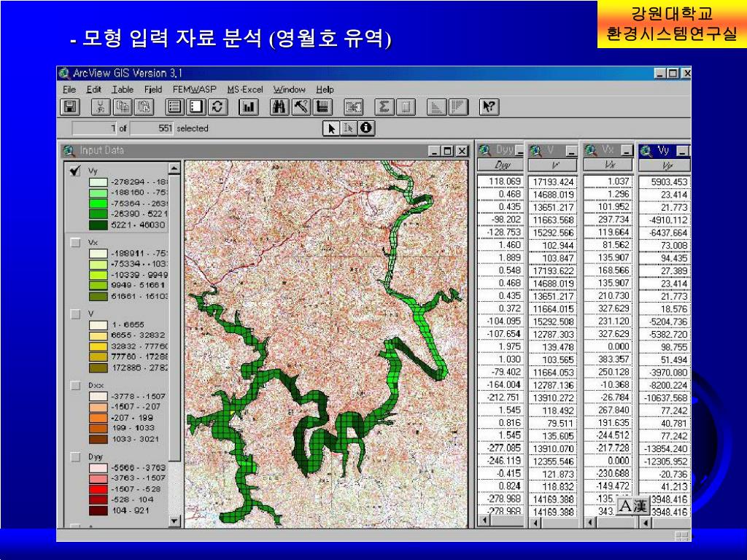The image size is (747, 560).
Task: Click the Join tables icon
Action: click(x=354, y=106)
